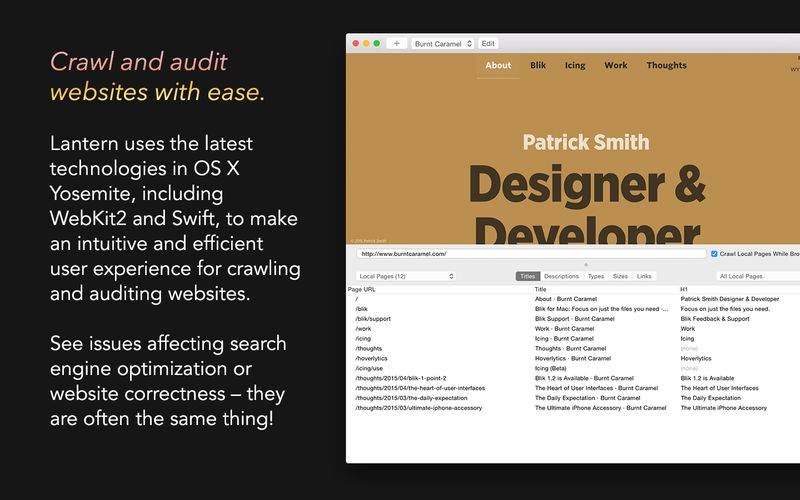Click the 'Icing (Beta)' title cell

pos(551,368)
